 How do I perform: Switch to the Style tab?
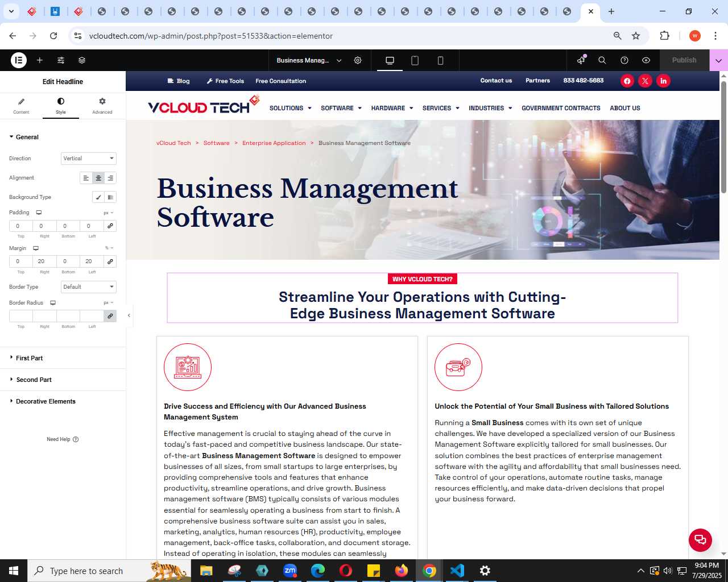tap(61, 106)
